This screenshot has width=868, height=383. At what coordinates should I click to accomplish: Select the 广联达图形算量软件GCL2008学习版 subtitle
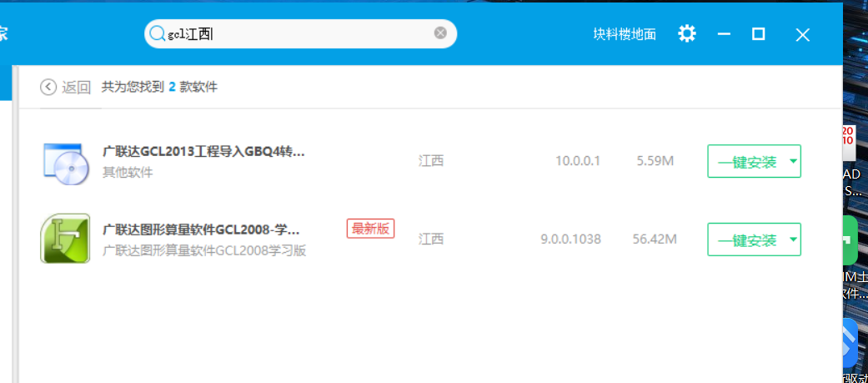[205, 250]
